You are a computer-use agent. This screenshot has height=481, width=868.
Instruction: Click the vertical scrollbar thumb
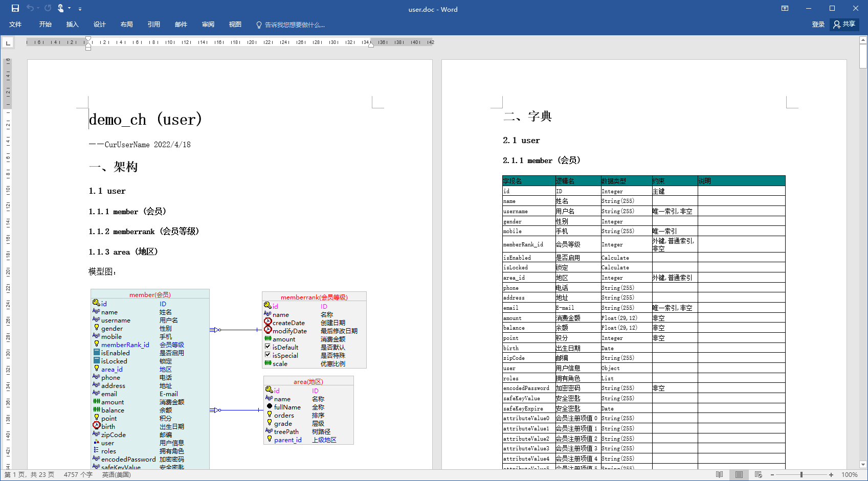point(863,56)
